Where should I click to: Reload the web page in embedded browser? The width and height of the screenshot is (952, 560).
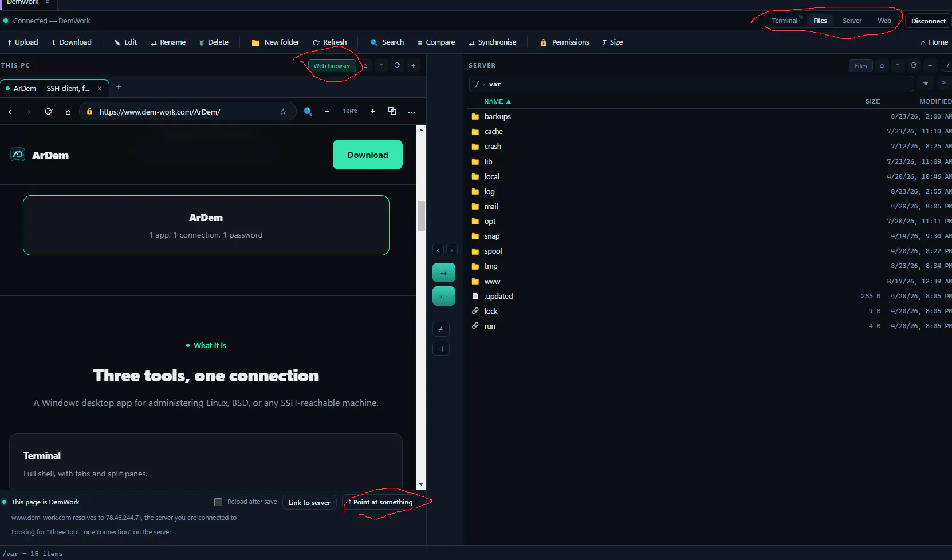49,112
